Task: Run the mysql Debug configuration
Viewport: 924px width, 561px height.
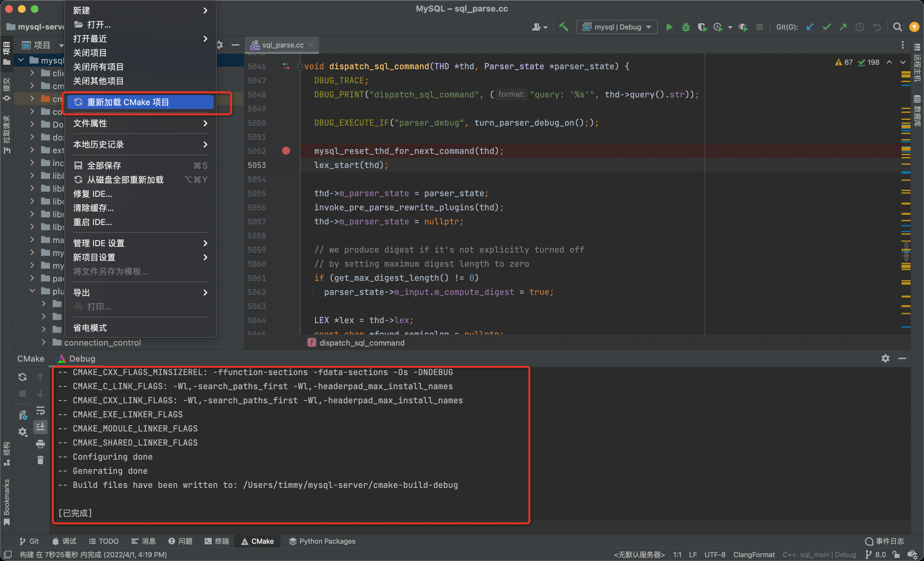Action: click(669, 27)
